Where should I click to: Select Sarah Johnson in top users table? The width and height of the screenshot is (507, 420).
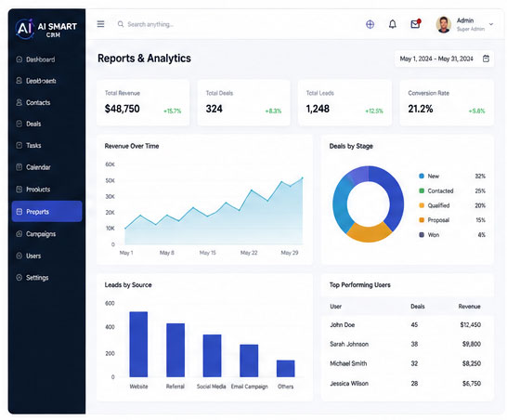point(349,344)
